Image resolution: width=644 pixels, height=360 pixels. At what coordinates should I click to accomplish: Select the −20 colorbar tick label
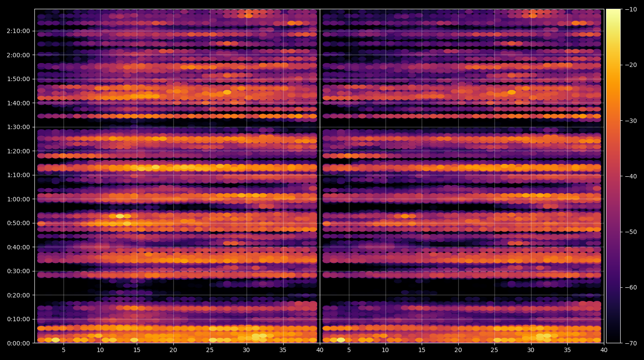coord(631,65)
